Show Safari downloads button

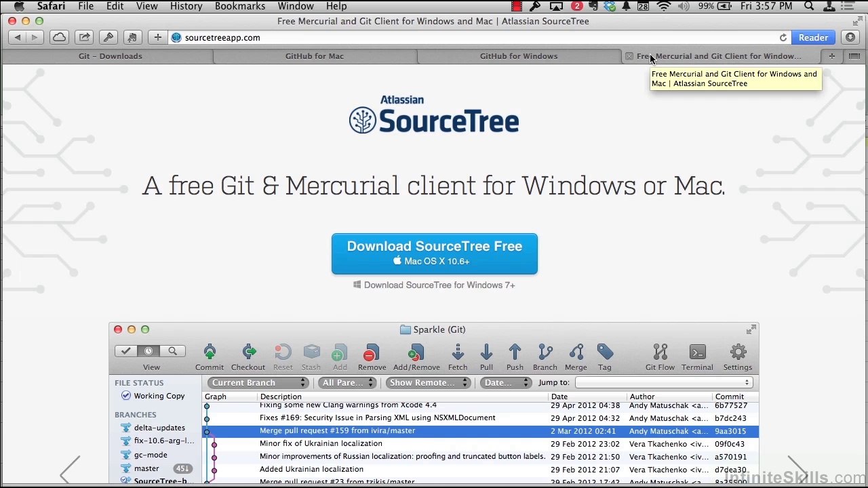coord(850,37)
